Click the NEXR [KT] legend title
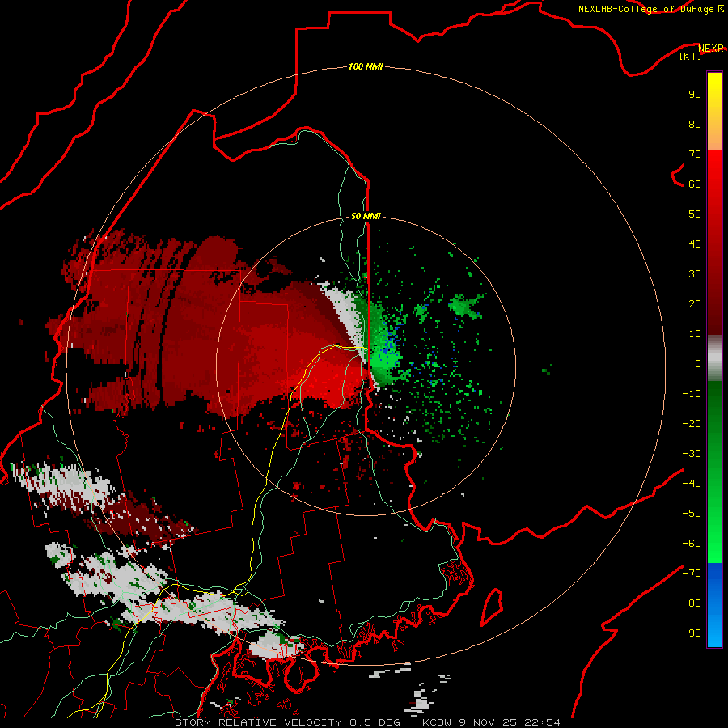Image resolution: width=728 pixels, height=728 pixels. [701, 52]
